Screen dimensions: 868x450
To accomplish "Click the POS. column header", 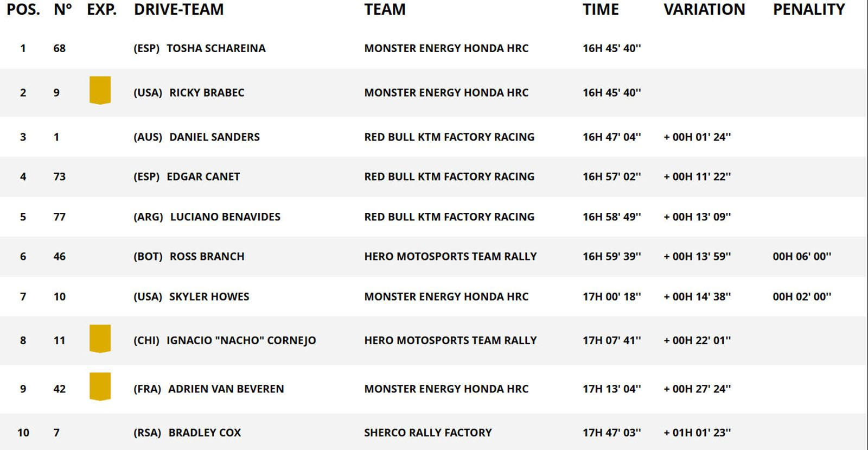I will (23, 10).
